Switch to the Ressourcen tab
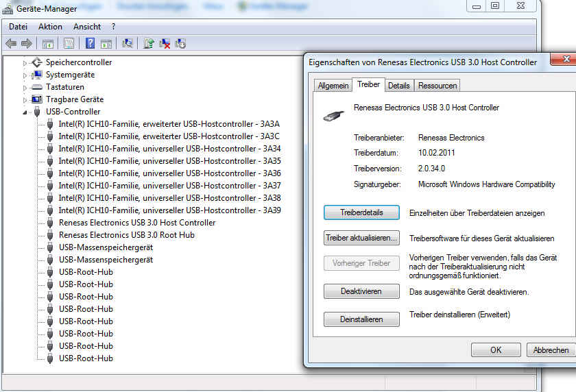Viewport: 576px width, 392px height. 437,86
